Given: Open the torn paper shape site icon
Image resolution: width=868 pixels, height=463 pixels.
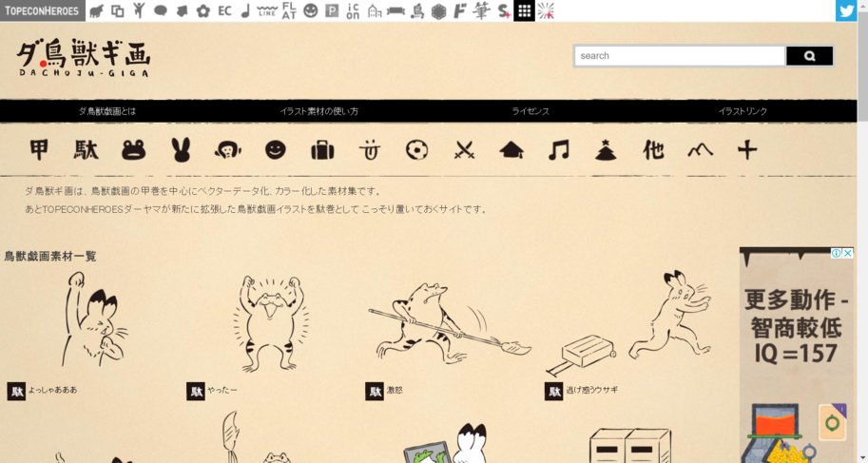Looking at the screenshot, I should [182, 10].
